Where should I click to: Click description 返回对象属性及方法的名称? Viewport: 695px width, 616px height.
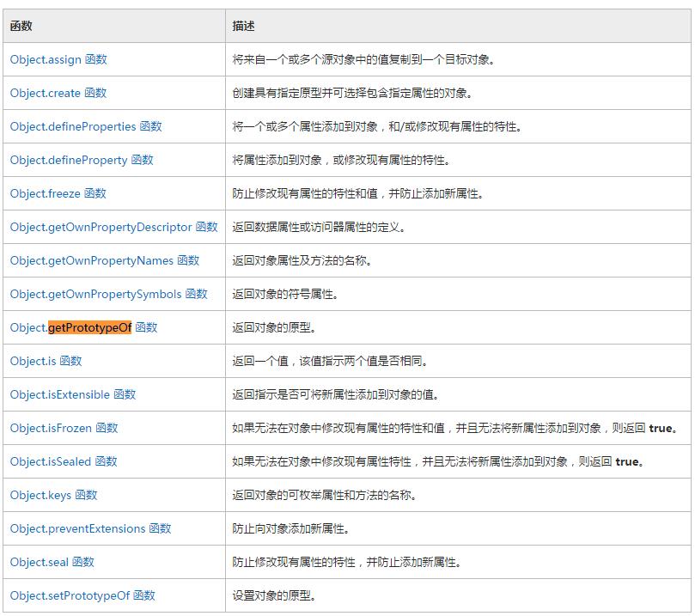coord(302,260)
